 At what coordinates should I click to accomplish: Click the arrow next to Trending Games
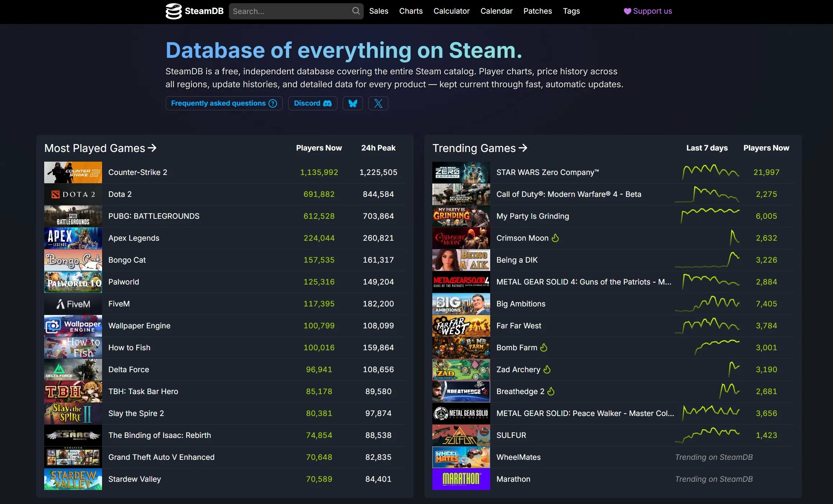[x=523, y=148]
